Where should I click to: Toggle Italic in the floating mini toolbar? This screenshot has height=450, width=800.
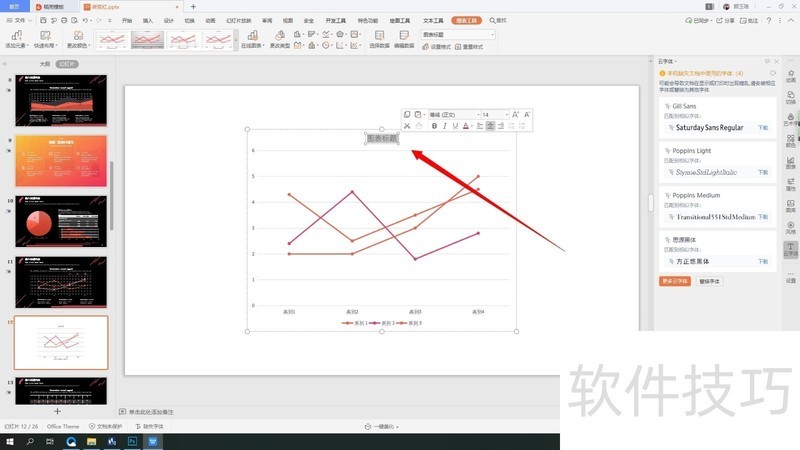(445, 126)
